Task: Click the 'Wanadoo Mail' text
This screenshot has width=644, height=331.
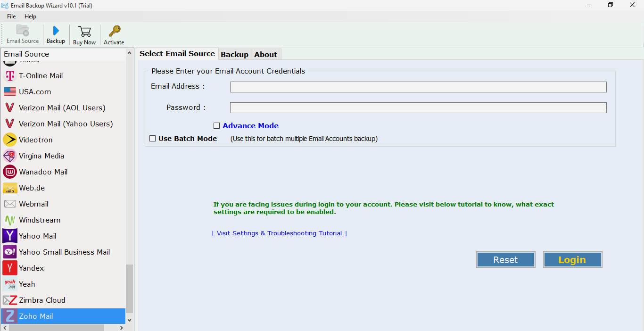Action: tap(43, 172)
